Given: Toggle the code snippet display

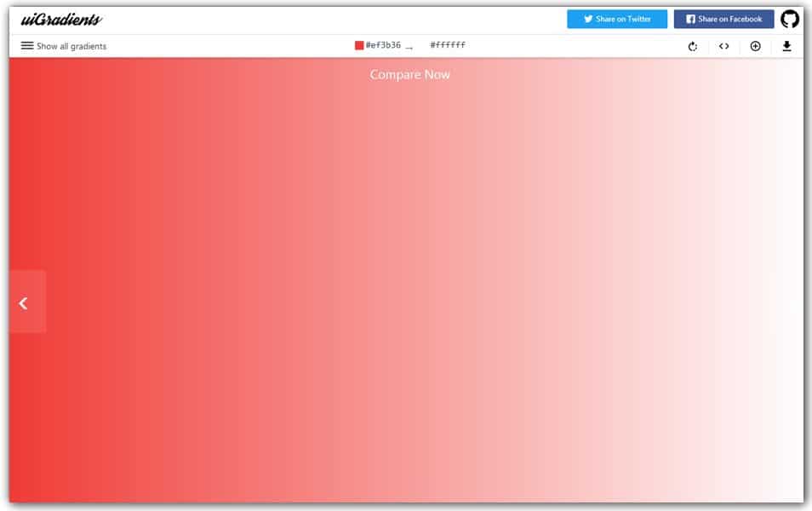Looking at the screenshot, I should pyautogui.click(x=724, y=46).
